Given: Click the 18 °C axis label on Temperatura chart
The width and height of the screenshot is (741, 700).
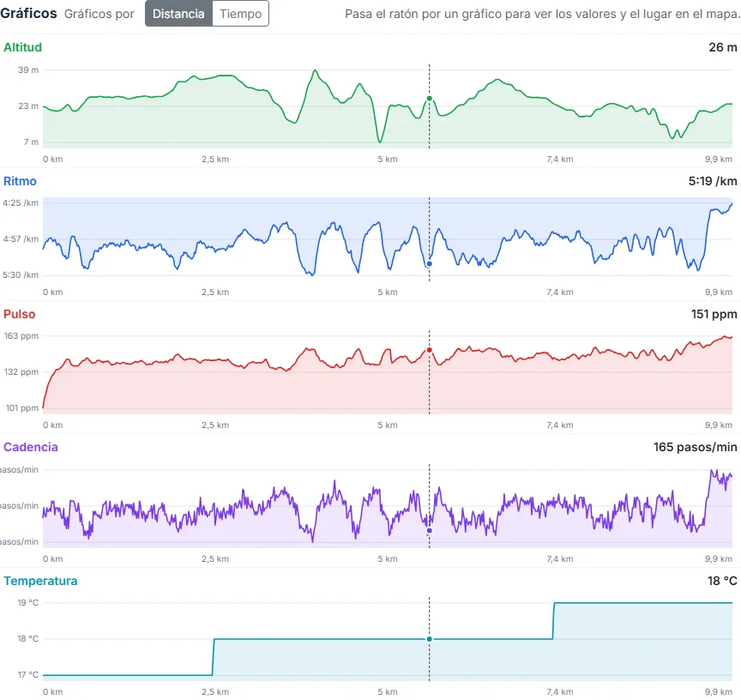Looking at the screenshot, I should coord(28,638).
